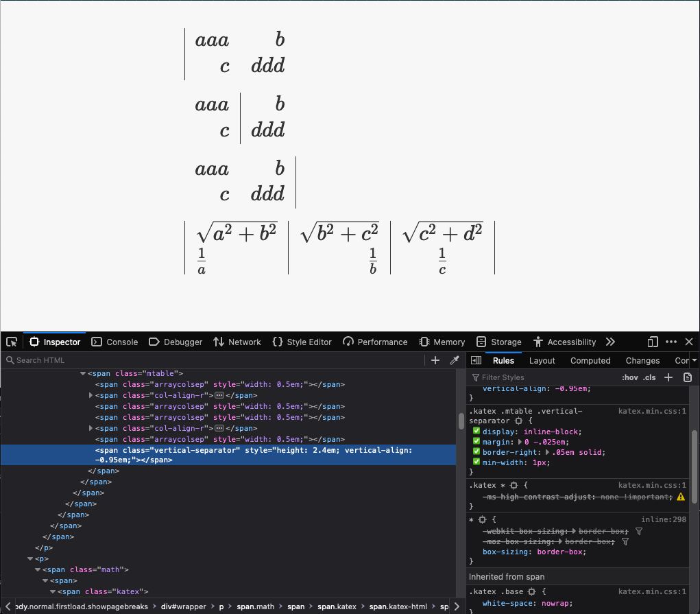Viewport: 700px width, 614px height.
Task: Click the filter icon beside webkit-box-sizing
Action: [639, 531]
